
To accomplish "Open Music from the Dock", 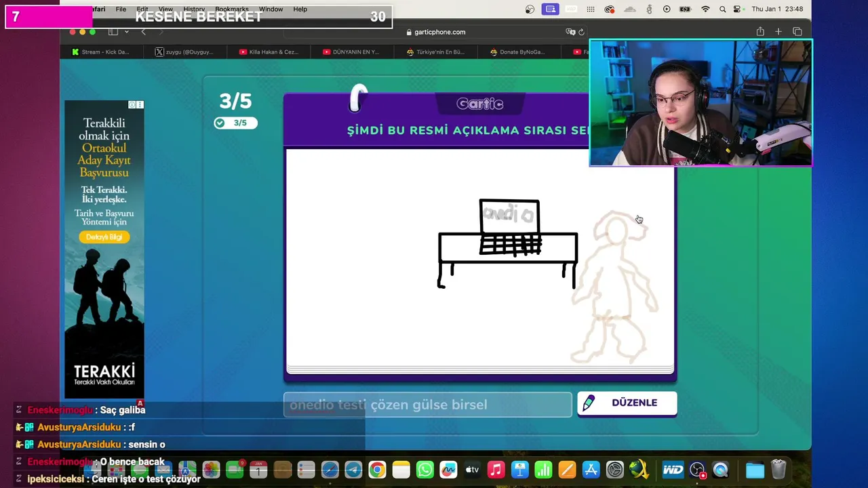I will pyautogui.click(x=496, y=470).
